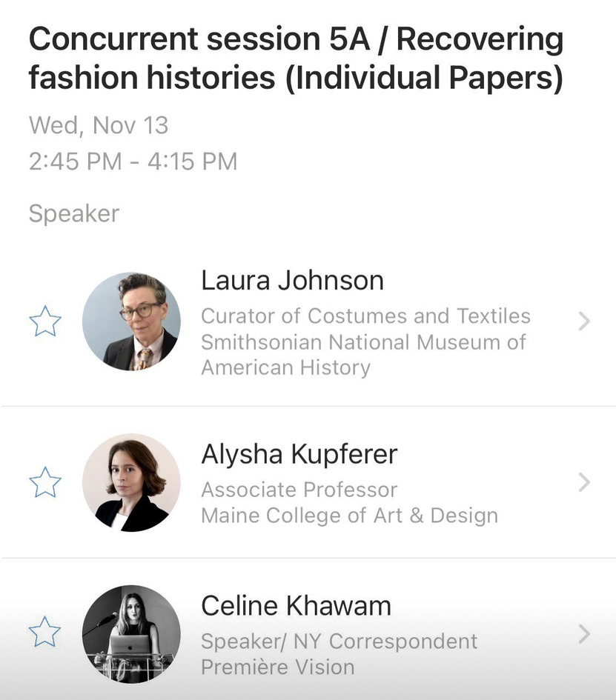Favorite Laura Johnson with the star
The image size is (616, 700).
44,321
